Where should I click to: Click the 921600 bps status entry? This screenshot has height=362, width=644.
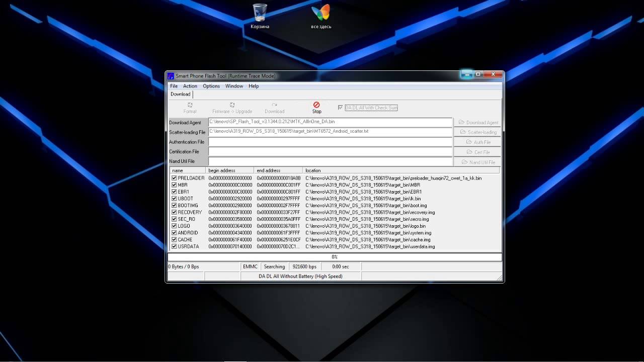(x=304, y=266)
